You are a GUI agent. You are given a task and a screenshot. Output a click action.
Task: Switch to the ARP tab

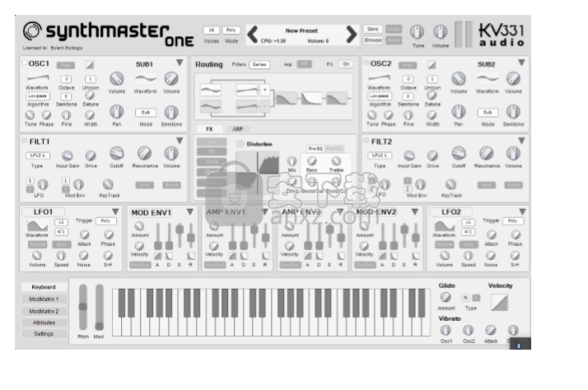click(237, 129)
